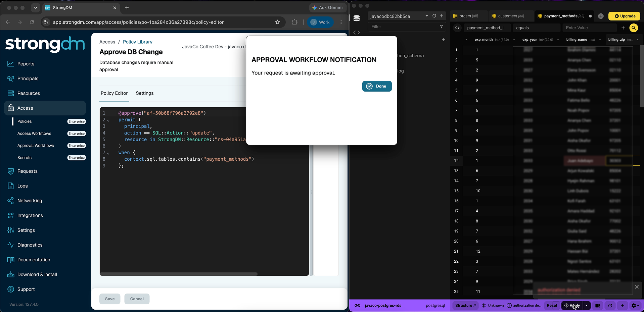Switch to the policy Settings tab

coord(145,93)
